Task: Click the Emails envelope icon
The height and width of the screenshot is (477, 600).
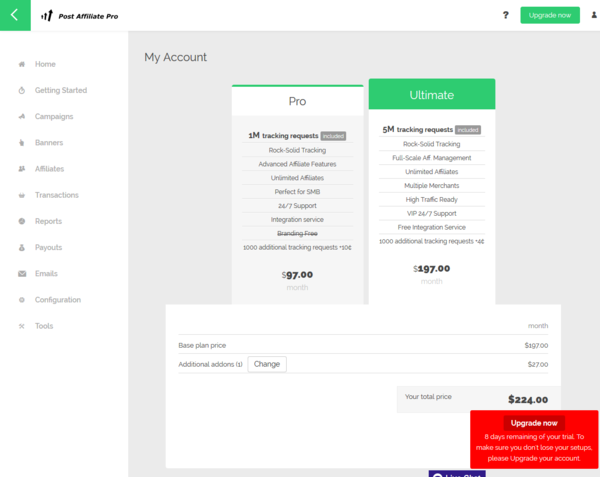Action: click(x=22, y=274)
